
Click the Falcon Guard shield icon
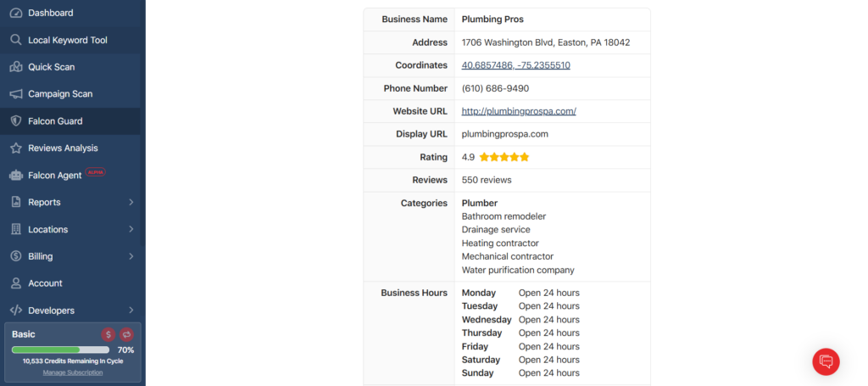[x=15, y=121]
